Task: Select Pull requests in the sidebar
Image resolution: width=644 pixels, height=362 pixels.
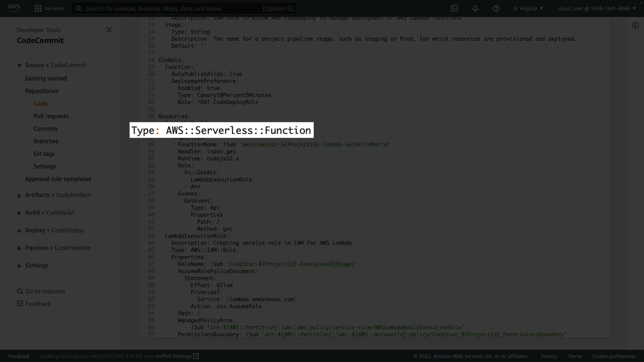Action: [51, 116]
